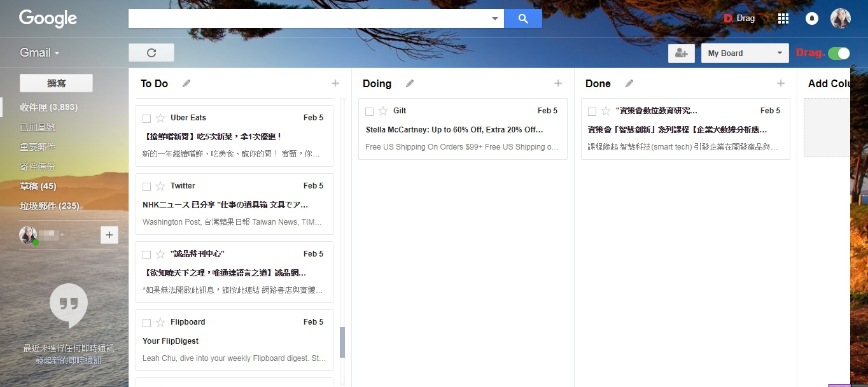The width and height of the screenshot is (868, 387).
Task: Click the add-person share board button
Action: coord(682,53)
